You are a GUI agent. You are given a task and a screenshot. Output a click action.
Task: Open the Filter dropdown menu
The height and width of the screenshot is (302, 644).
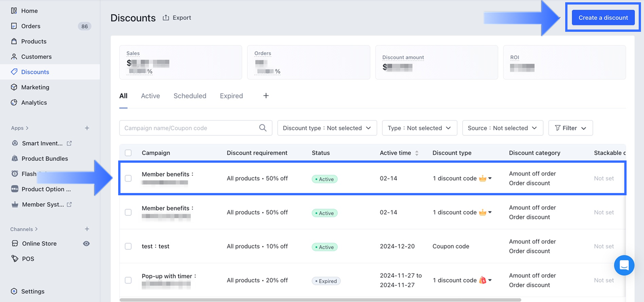(570, 128)
